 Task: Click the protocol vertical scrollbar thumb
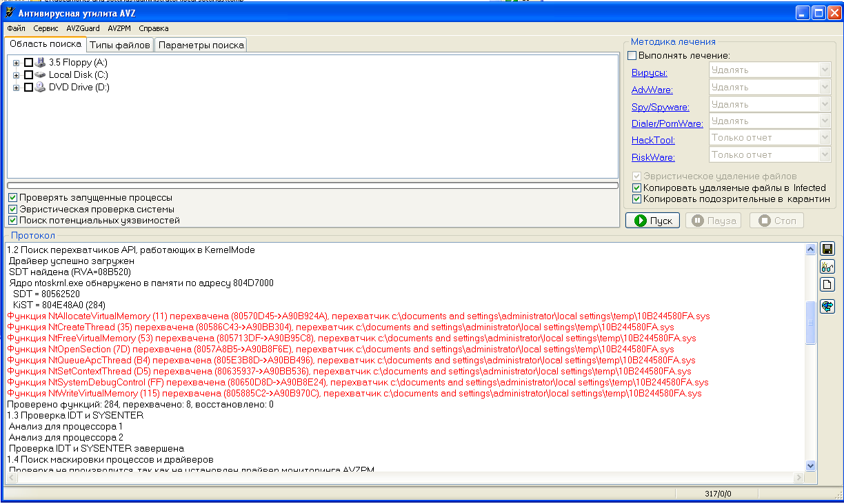pos(810,322)
